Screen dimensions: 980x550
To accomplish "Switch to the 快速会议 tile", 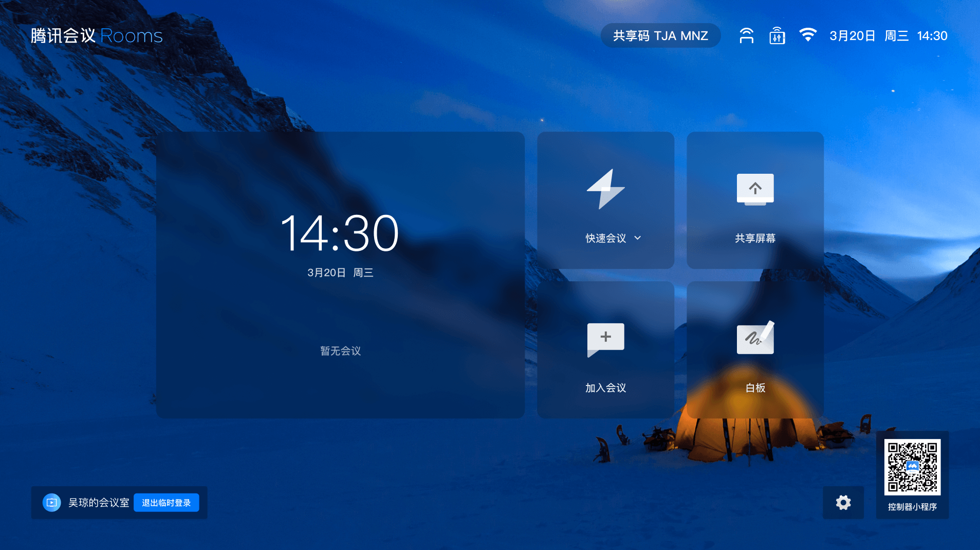I will [x=605, y=200].
